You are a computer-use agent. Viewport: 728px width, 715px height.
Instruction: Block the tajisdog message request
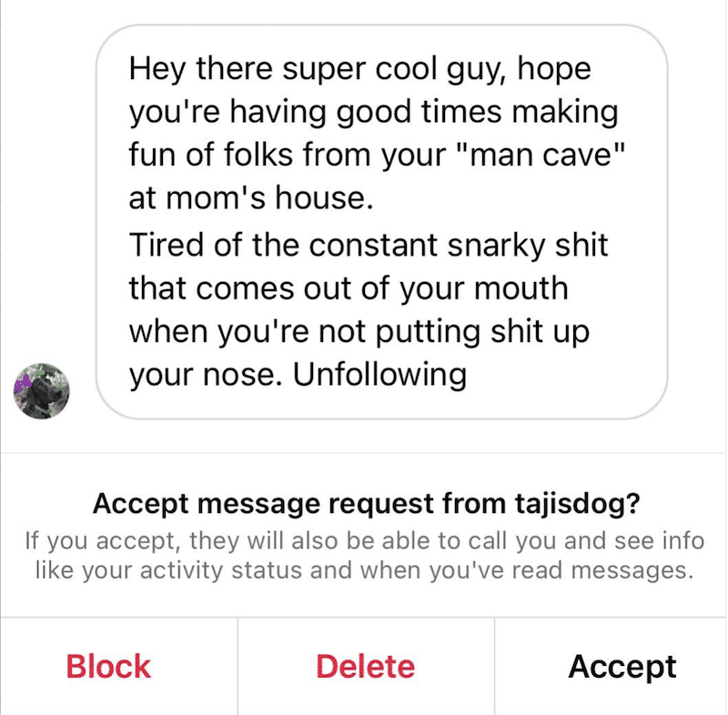pos(108,666)
